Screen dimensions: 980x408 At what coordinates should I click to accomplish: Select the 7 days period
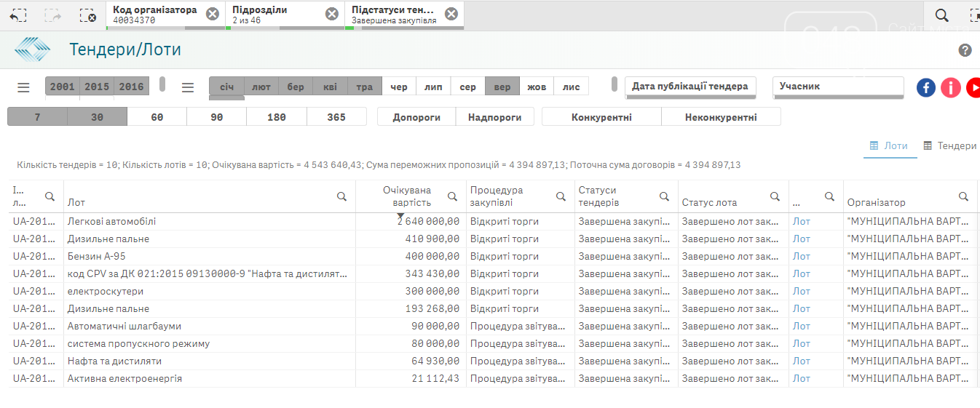pyautogui.click(x=37, y=117)
